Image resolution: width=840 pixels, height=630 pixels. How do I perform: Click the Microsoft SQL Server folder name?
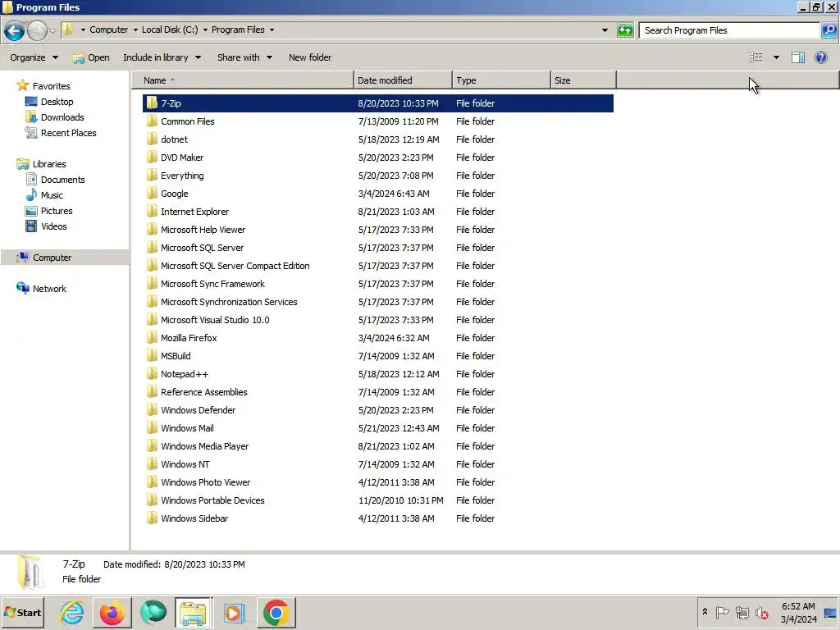pos(202,248)
